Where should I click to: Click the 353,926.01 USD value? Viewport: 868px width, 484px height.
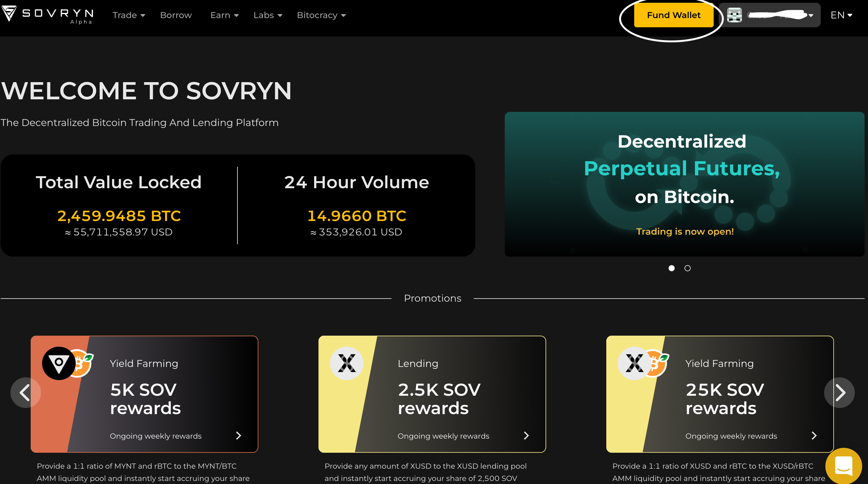tap(356, 232)
